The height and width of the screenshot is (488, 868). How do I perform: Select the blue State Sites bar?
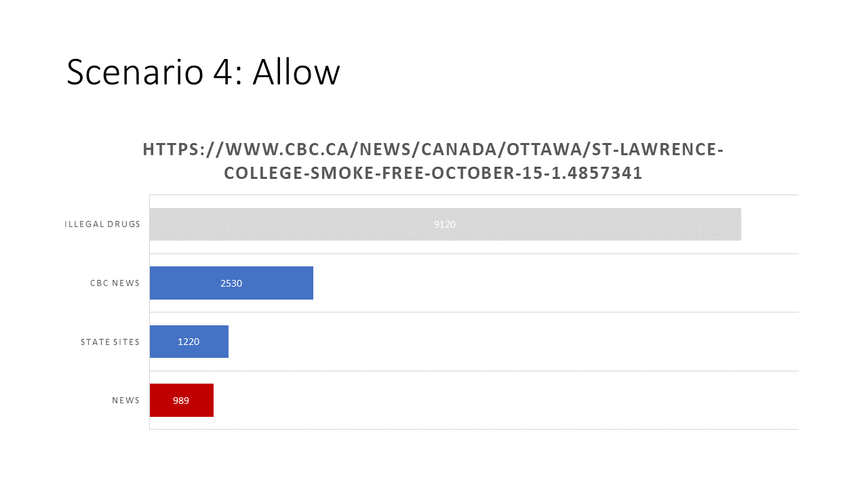(189, 342)
